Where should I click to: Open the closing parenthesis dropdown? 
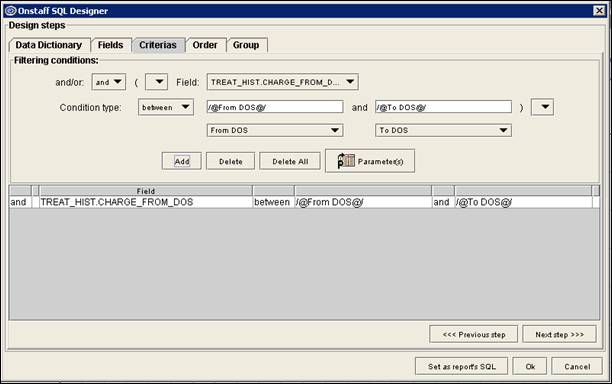point(542,107)
